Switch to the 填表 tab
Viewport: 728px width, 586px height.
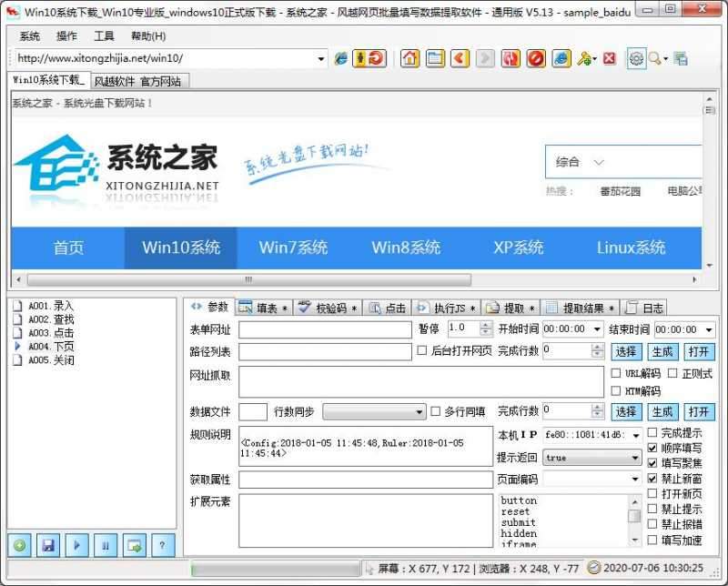click(266, 308)
